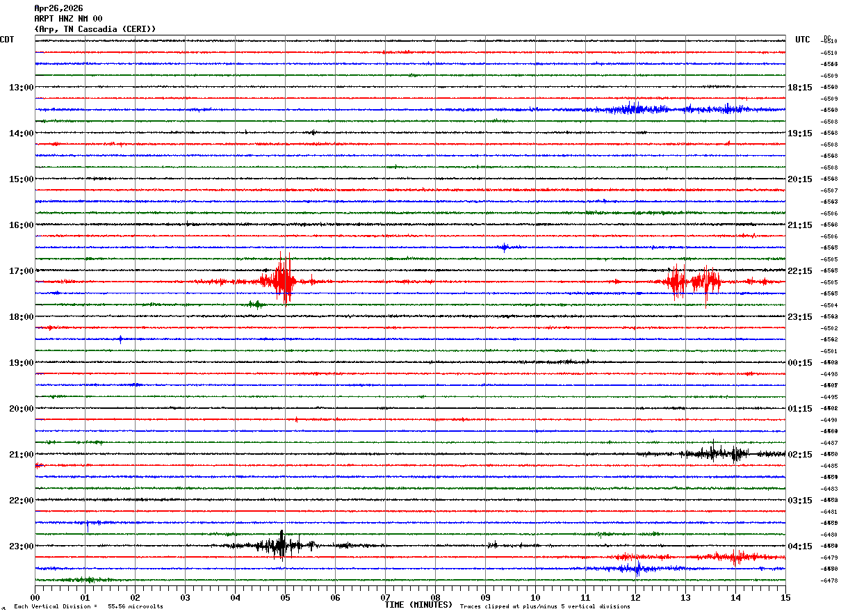Click the date label Apr26,2026
Screen dimensions: 841x616
58,8
